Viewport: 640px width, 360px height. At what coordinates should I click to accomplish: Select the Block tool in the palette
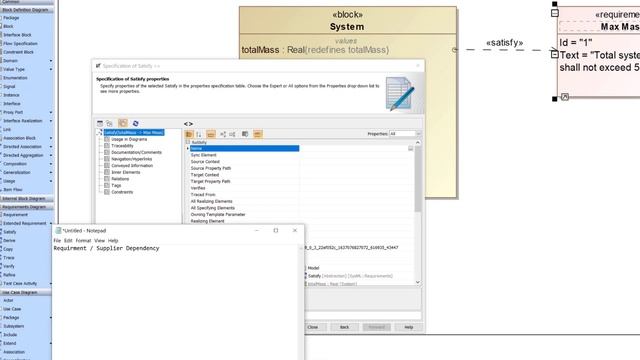(x=8, y=26)
